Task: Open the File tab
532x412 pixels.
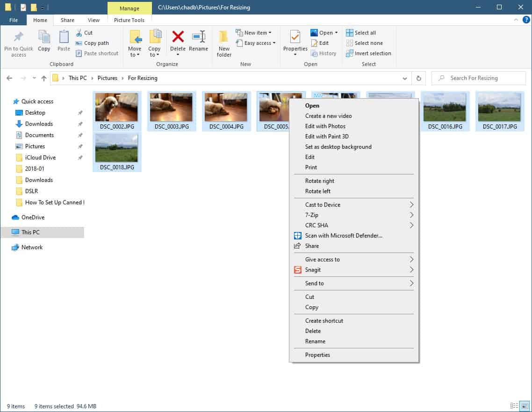Action: tap(14, 20)
